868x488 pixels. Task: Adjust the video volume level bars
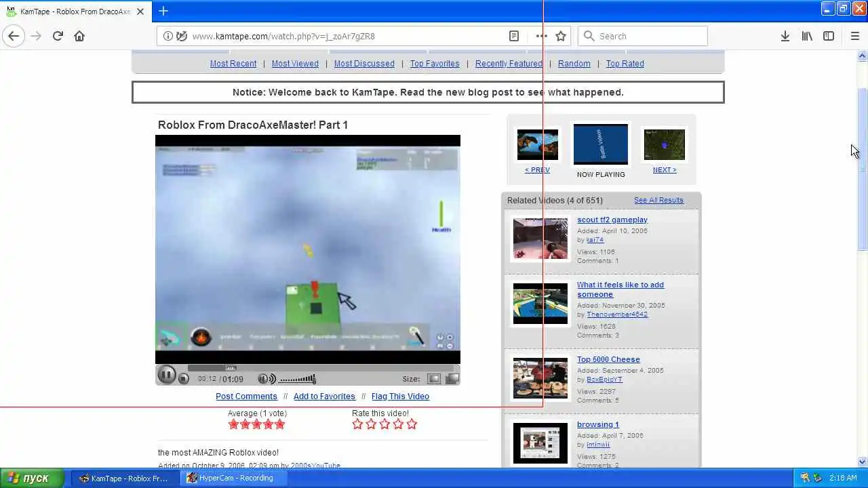tap(298, 379)
